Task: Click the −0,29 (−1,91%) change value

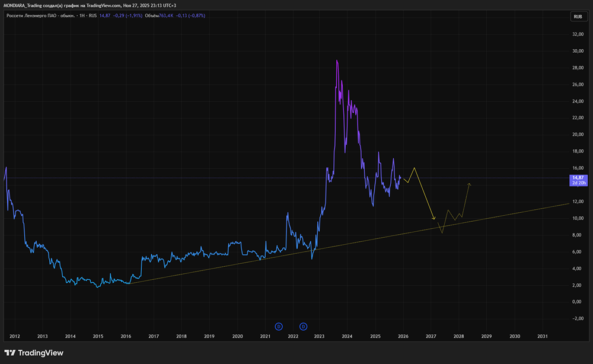Action: 128,16
